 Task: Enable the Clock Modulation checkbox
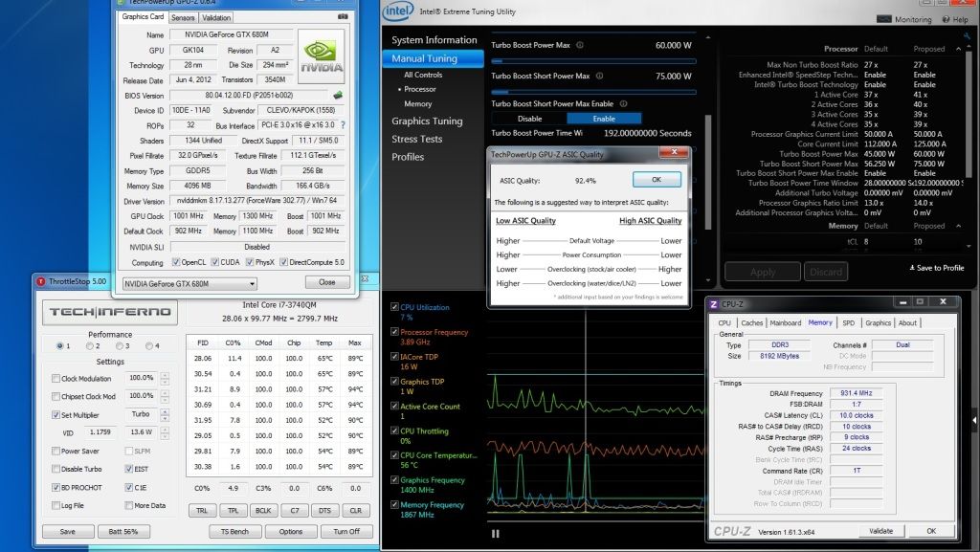tap(54, 378)
